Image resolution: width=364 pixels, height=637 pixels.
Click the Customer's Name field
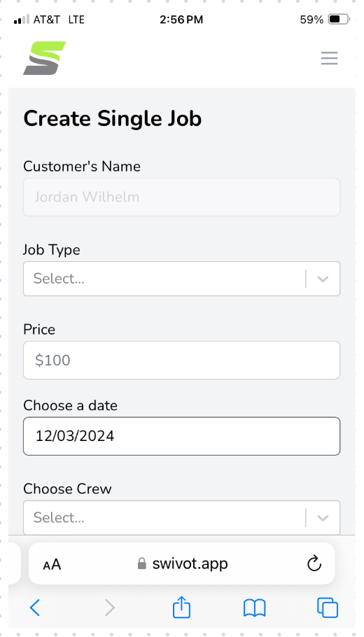tap(181, 197)
